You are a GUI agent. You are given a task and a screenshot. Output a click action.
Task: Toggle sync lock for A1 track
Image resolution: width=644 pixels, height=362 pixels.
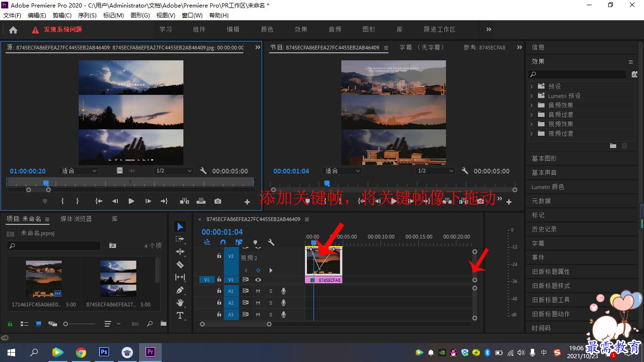[x=245, y=291]
